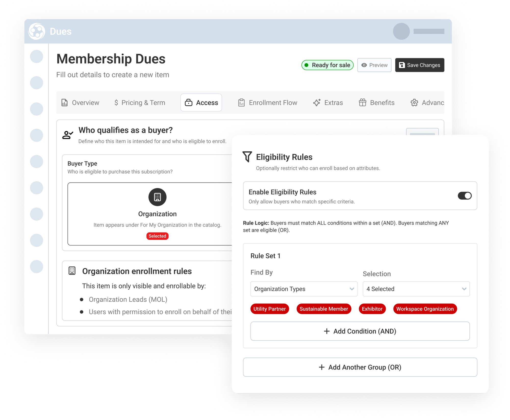510x420 pixels.
Task: Click the Membership Dues page title
Action: (x=111, y=59)
